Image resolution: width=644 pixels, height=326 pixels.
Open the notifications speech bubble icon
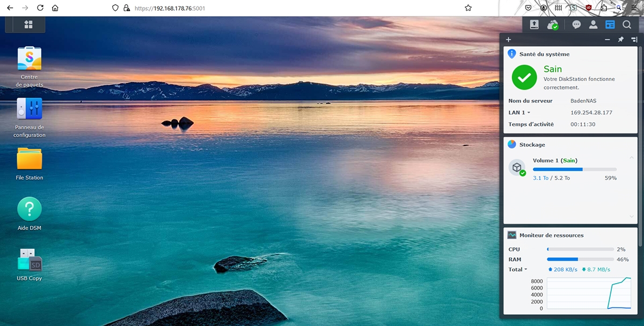[576, 25]
